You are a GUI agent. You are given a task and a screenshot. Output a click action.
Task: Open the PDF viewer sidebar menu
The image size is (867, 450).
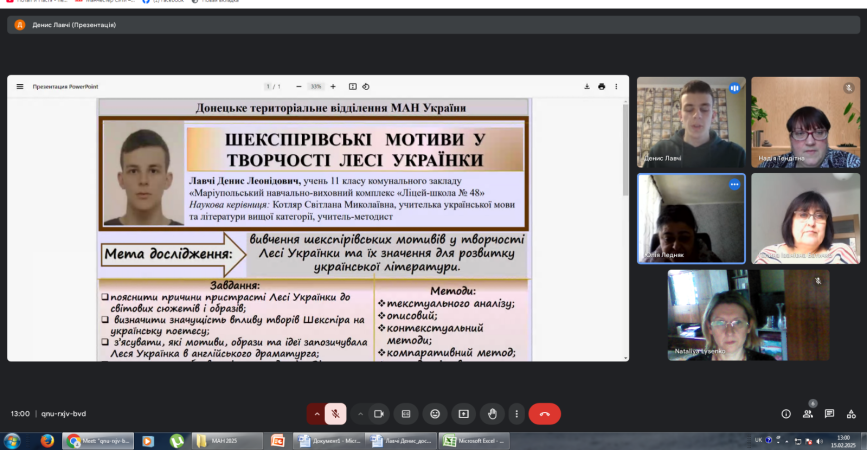click(x=19, y=87)
